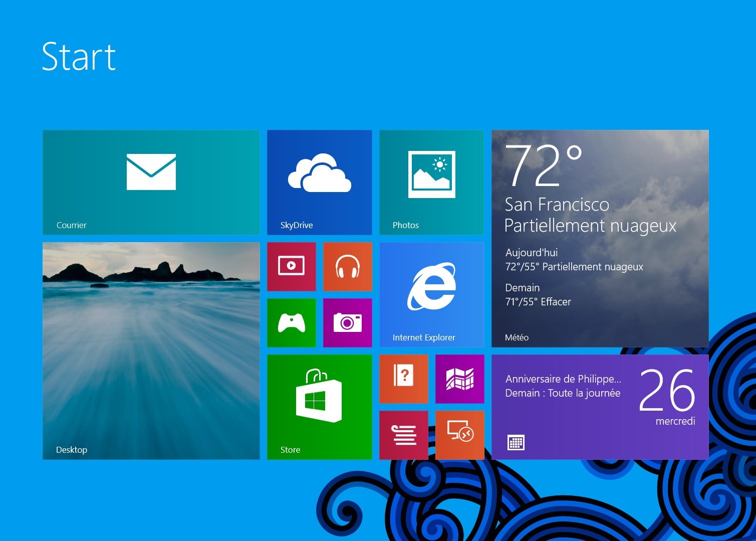Open the Windows Store
The image size is (756, 541).
point(319,406)
